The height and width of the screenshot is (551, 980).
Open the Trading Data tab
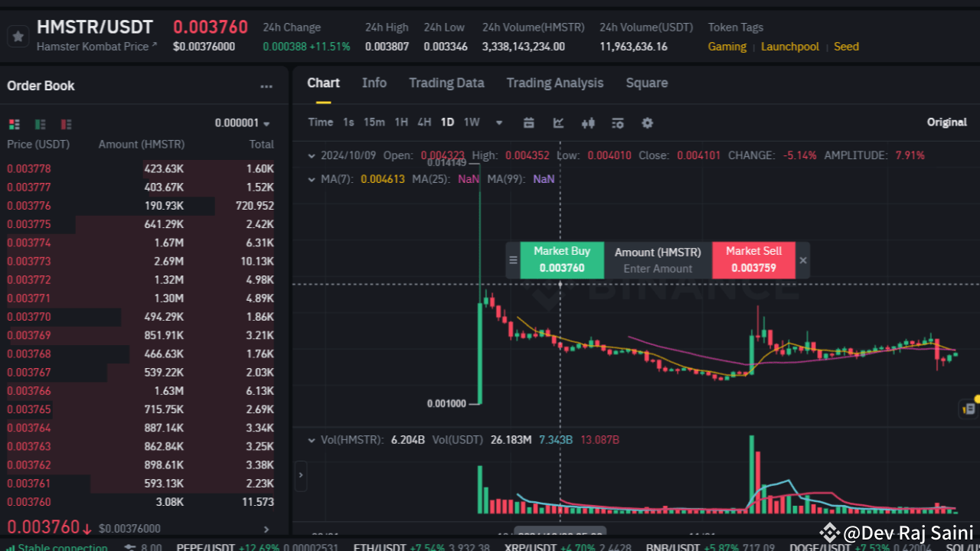[446, 83]
